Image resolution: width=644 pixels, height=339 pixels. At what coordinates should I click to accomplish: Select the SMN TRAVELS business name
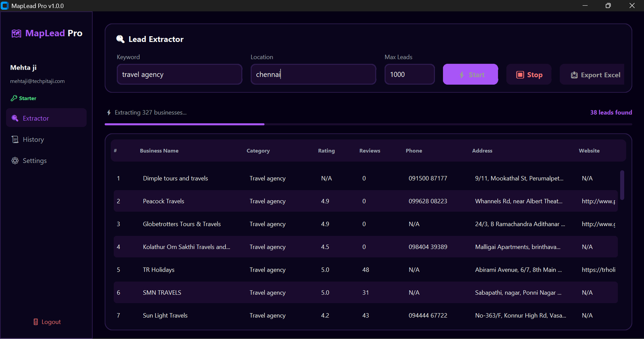pos(162,293)
